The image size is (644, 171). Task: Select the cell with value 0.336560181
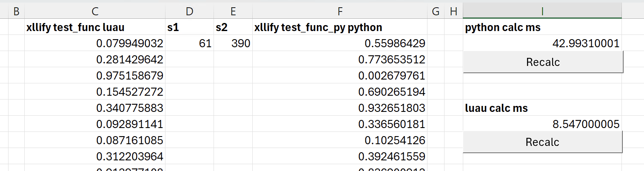[x=340, y=124]
